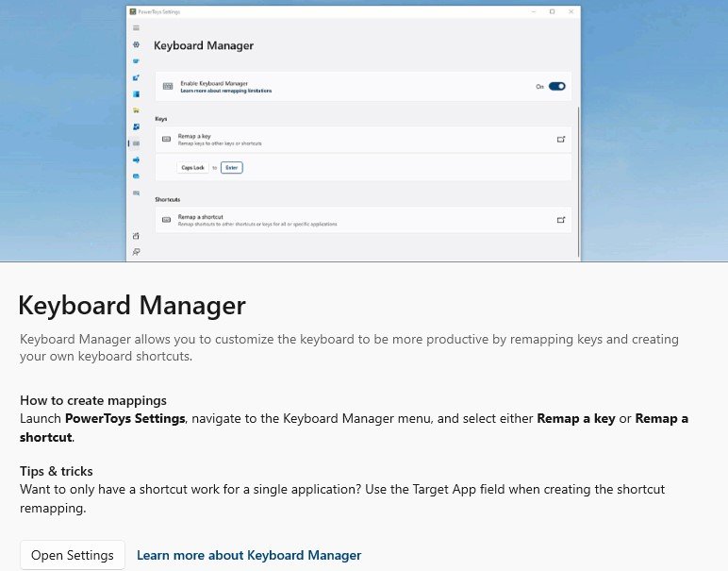Viewport: 728px width, 571px height.
Task: Select the highlighted Keyboard Manager sidebar icon
Action: pos(136,143)
